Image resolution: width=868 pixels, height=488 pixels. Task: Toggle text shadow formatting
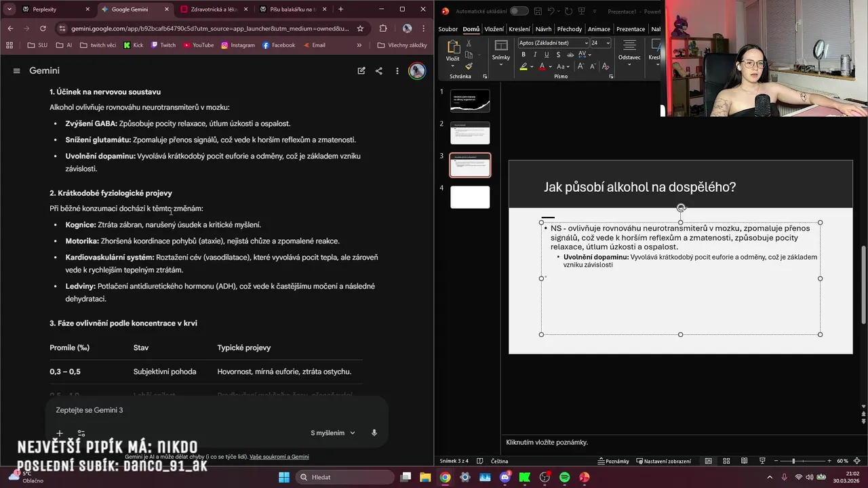point(558,54)
